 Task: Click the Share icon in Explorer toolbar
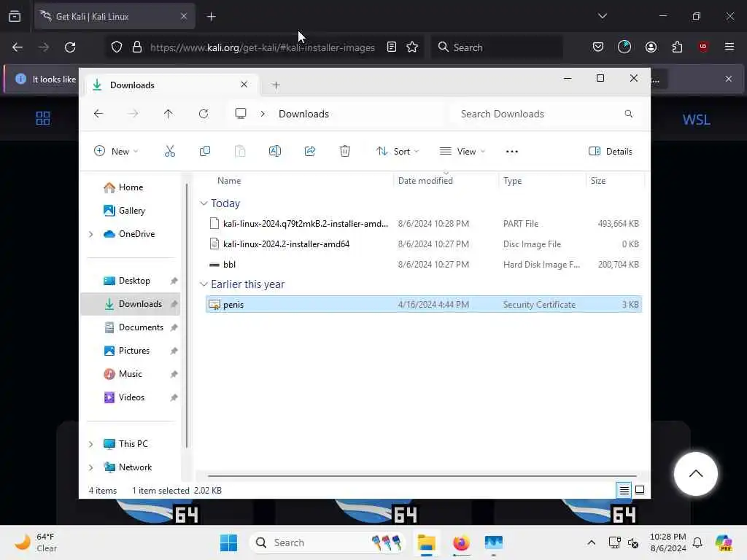[x=309, y=152]
